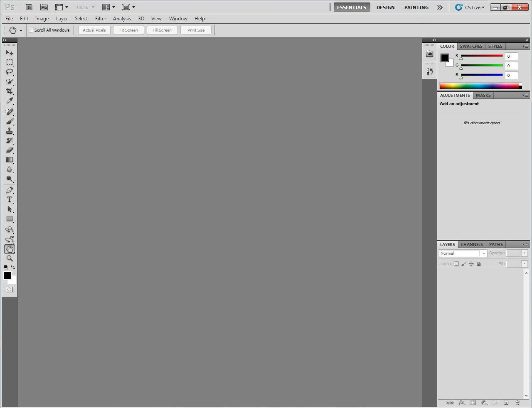Select the Quick Selection tool
532x408 pixels.
[10, 81]
